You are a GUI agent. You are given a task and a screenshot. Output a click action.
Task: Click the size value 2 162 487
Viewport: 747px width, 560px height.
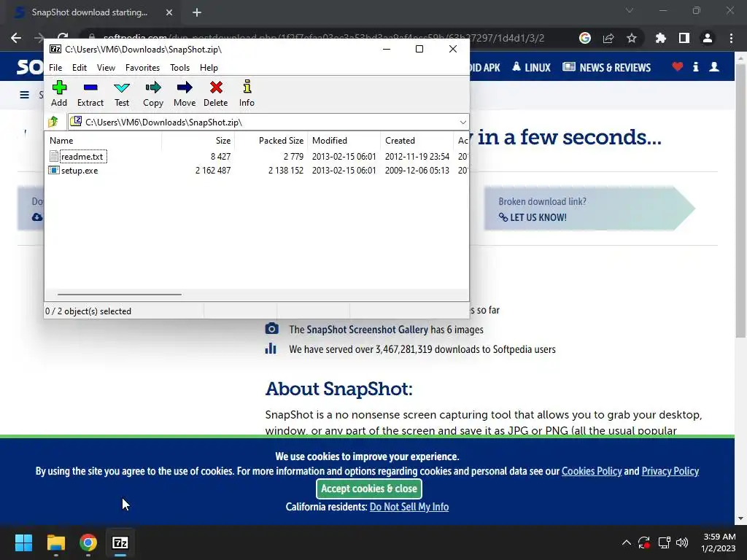pyautogui.click(x=213, y=171)
